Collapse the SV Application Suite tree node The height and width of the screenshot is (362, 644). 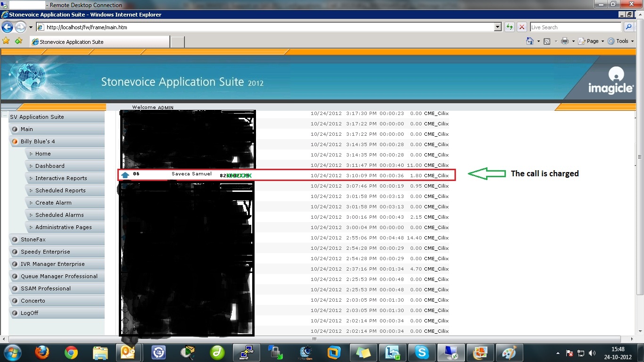coord(5,115)
